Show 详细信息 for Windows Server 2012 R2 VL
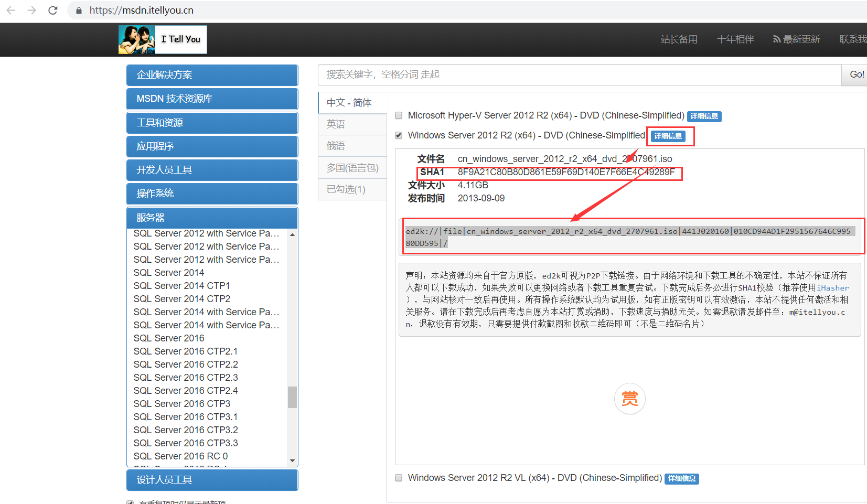 pyautogui.click(x=682, y=479)
